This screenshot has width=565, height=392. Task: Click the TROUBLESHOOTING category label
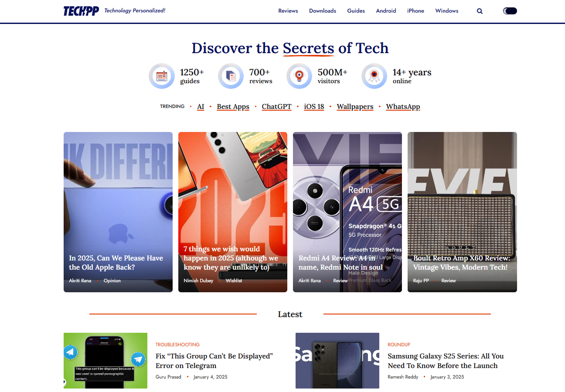coord(177,345)
